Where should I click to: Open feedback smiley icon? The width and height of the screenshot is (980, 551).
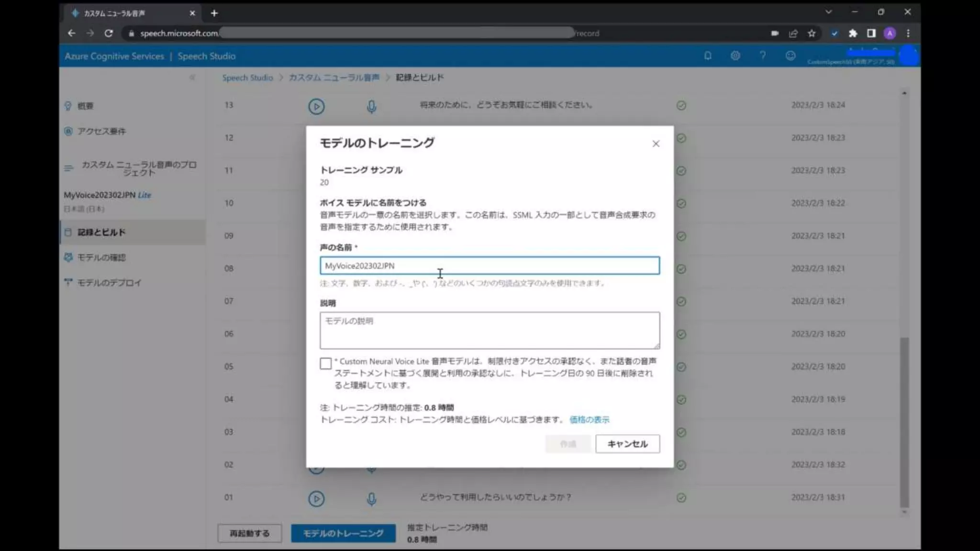791,56
